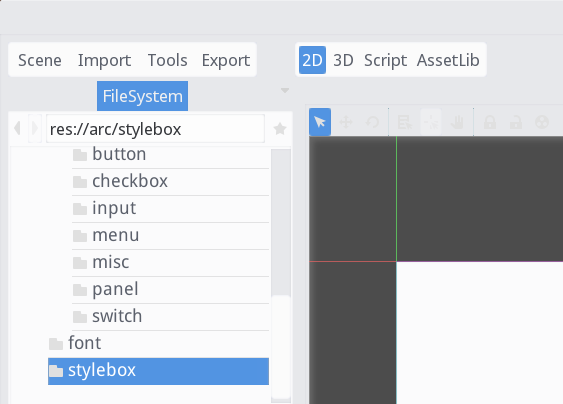Click the group children circle icon
The image size is (563, 404).
point(542,122)
